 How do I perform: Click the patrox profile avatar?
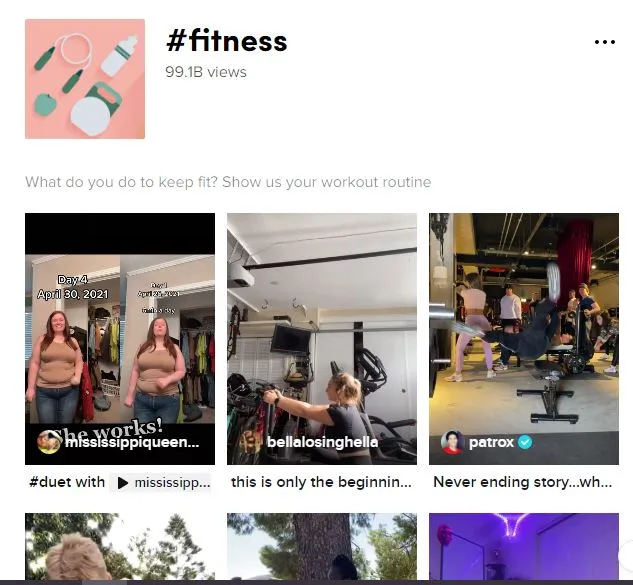(453, 442)
